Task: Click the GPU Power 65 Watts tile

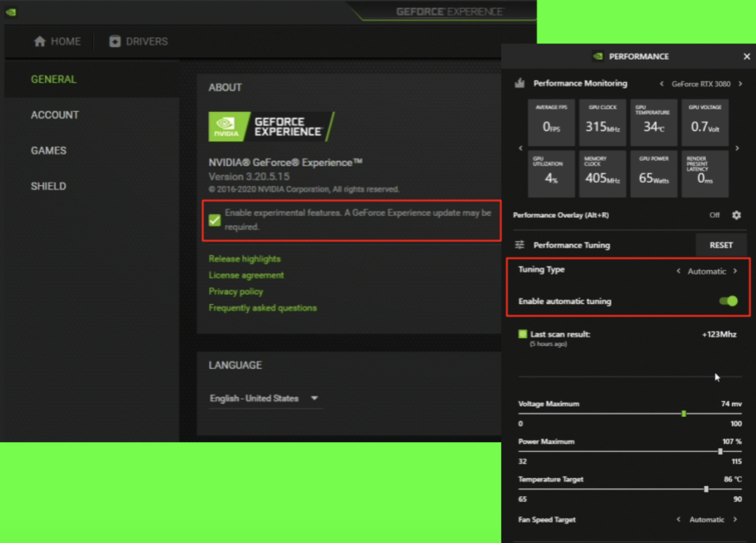Action: tap(653, 174)
